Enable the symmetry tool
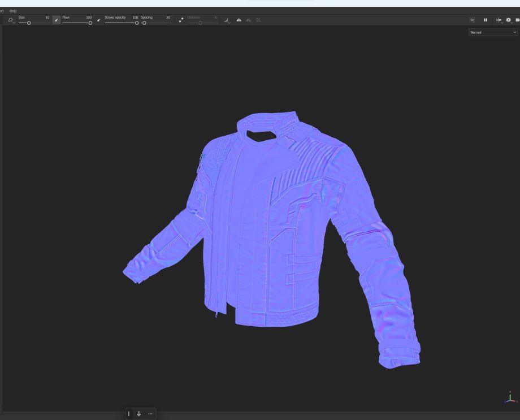 239,20
